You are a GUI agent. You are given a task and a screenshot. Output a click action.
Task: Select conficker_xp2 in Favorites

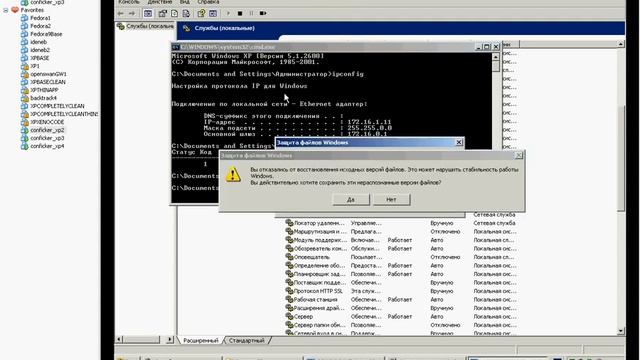coord(47,130)
